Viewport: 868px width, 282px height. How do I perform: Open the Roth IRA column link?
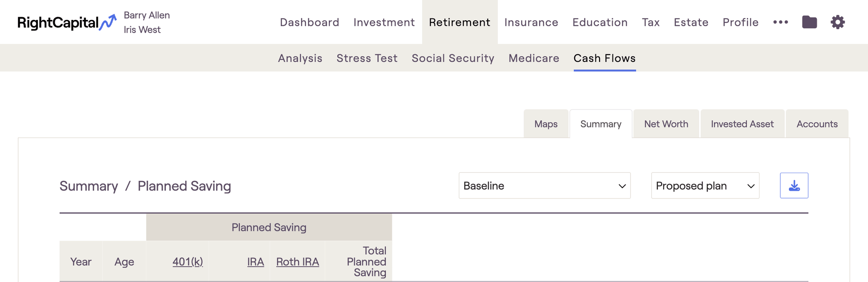(x=297, y=262)
